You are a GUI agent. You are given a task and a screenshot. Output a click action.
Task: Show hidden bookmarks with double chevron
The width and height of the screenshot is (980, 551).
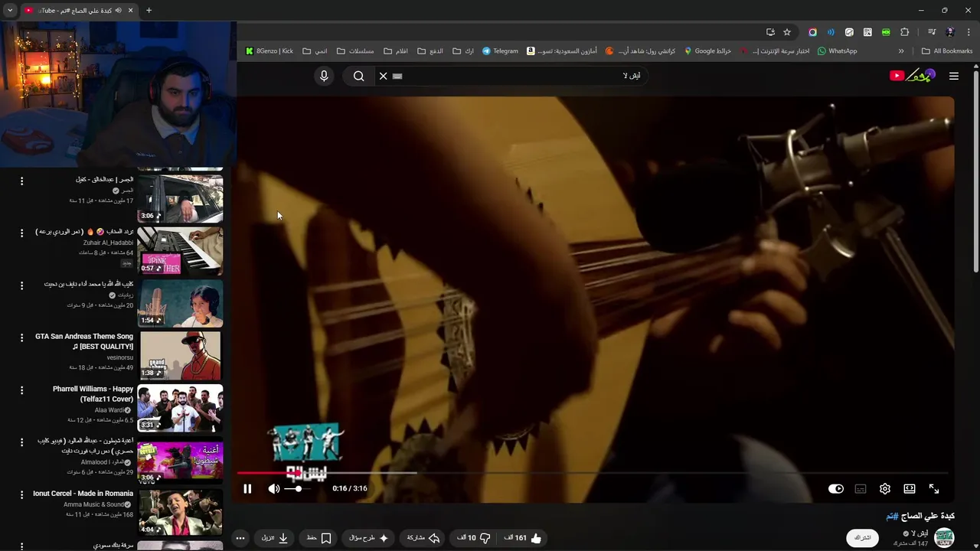[x=901, y=51]
